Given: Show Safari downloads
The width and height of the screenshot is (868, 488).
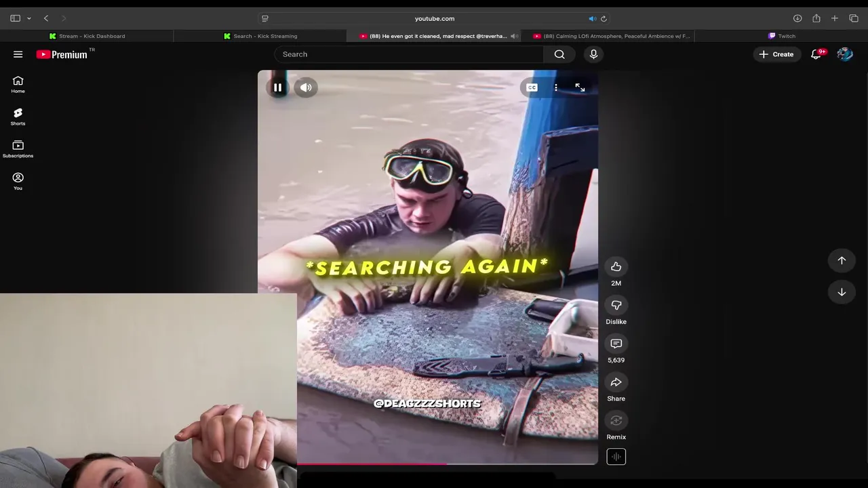Looking at the screenshot, I should pos(797,18).
